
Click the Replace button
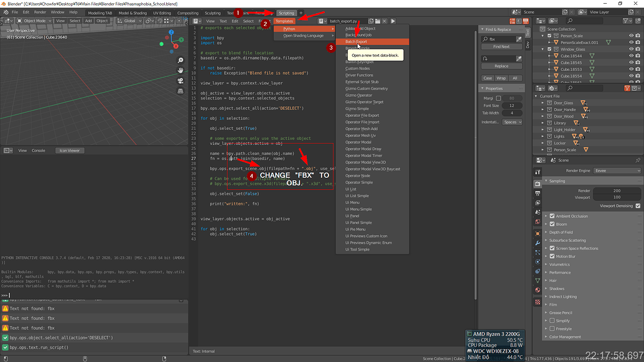coord(502,66)
